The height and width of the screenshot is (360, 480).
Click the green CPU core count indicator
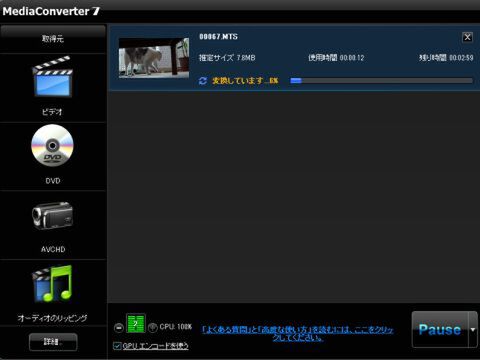click(x=136, y=323)
